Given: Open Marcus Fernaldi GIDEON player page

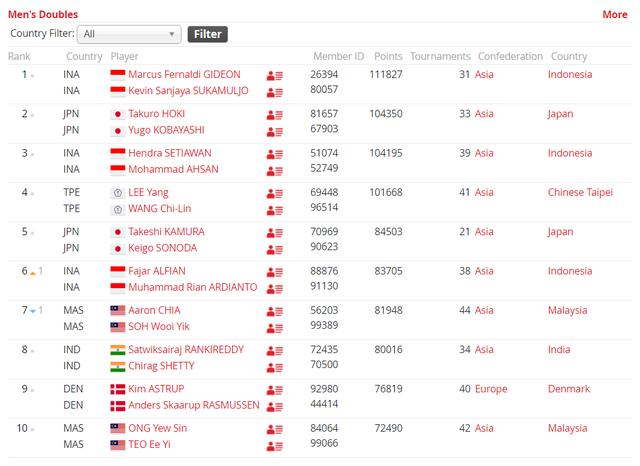Looking at the screenshot, I should tap(184, 75).
